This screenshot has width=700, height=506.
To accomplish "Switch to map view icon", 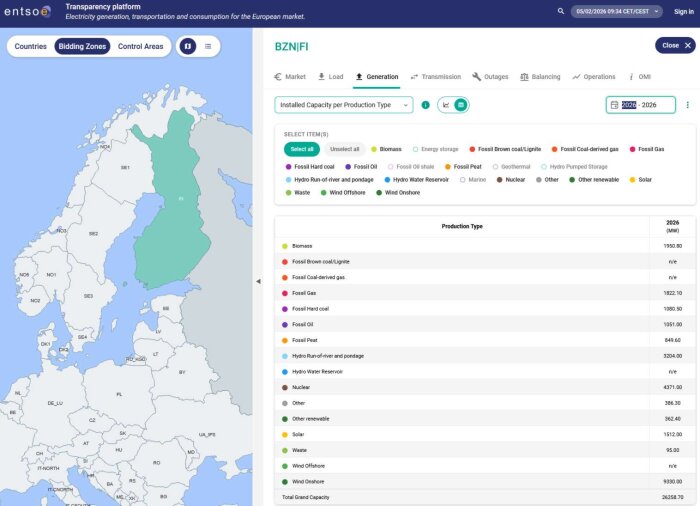I will tap(188, 46).
